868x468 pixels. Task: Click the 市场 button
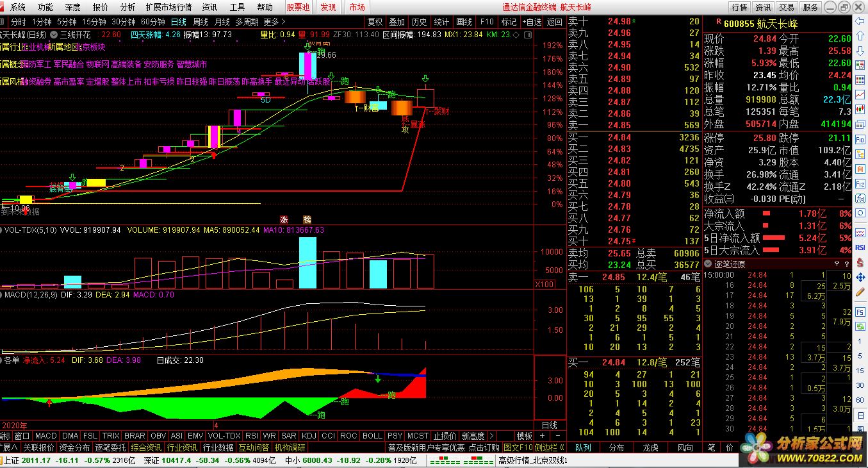click(x=357, y=7)
